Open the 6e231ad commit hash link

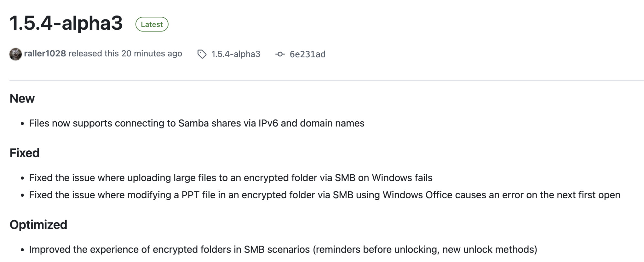[307, 54]
